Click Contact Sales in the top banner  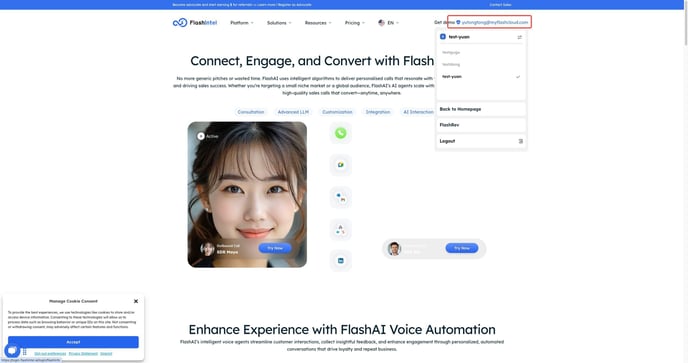point(500,5)
